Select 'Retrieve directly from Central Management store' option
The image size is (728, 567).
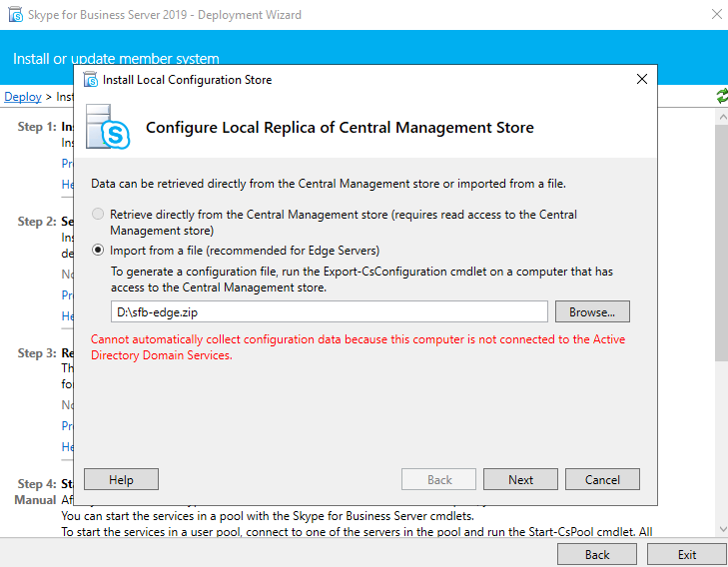pyautogui.click(x=97, y=215)
